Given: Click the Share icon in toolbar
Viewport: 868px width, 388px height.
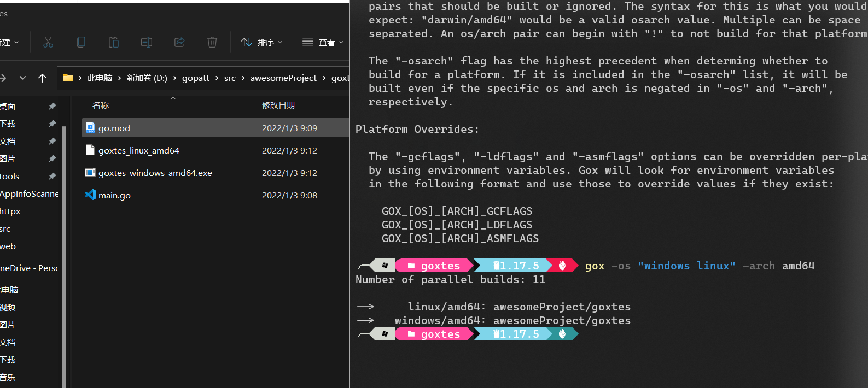Looking at the screenshot, I should click(x=179, y=42).
